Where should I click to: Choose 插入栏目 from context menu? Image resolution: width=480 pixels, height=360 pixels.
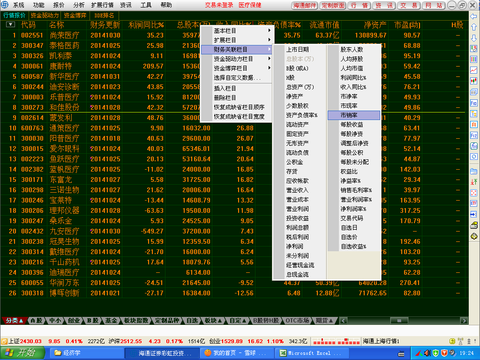(237, 88)
